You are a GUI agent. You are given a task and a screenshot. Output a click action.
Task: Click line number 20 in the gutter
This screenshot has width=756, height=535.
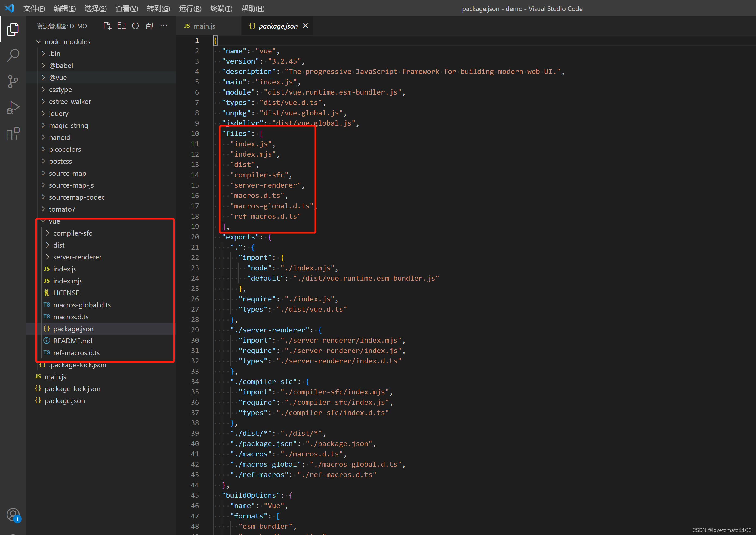coord(195,237)
